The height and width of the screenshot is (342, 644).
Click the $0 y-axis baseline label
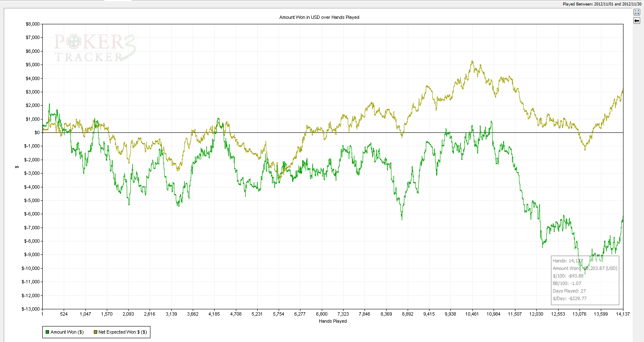click(37, 133)
